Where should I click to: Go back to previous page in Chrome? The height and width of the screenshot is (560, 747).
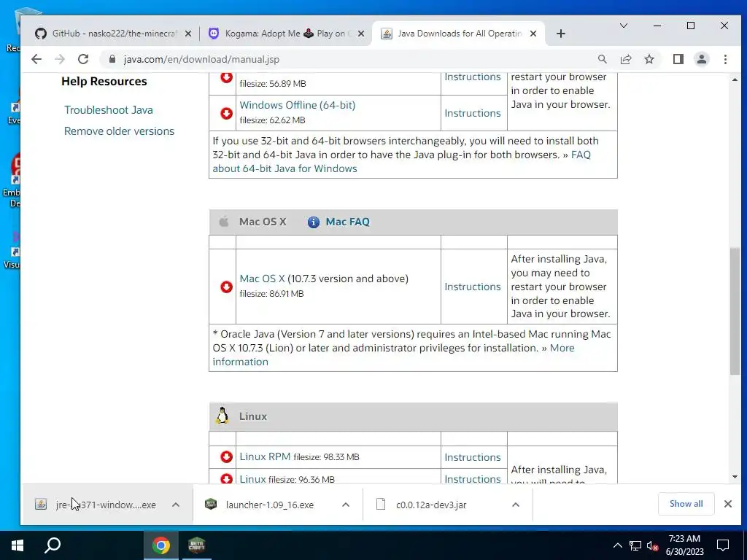36,59
